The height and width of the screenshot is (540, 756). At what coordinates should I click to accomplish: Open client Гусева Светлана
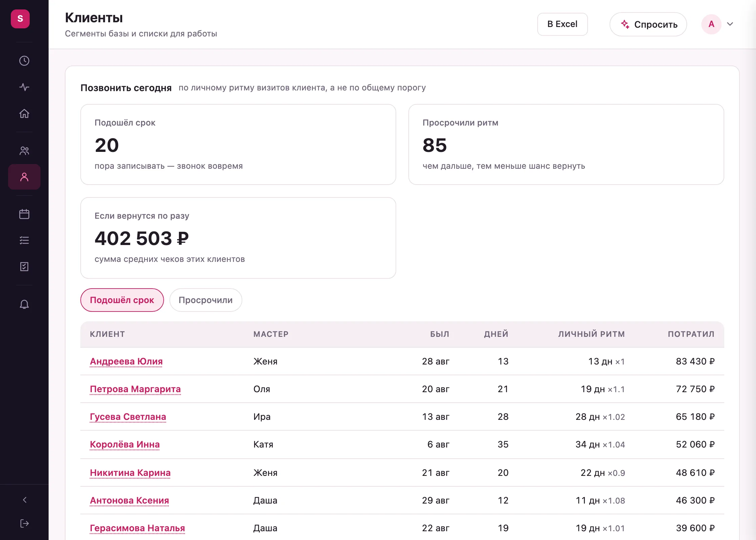click(128, 417)
